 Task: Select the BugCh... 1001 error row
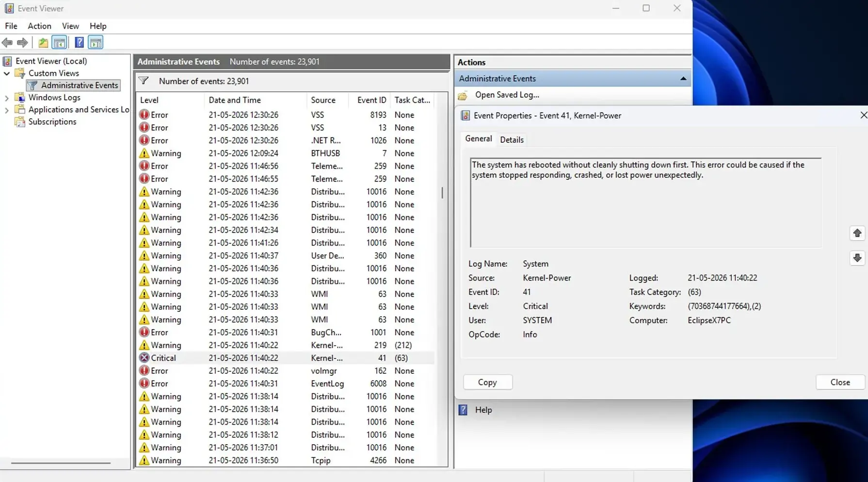285,332
